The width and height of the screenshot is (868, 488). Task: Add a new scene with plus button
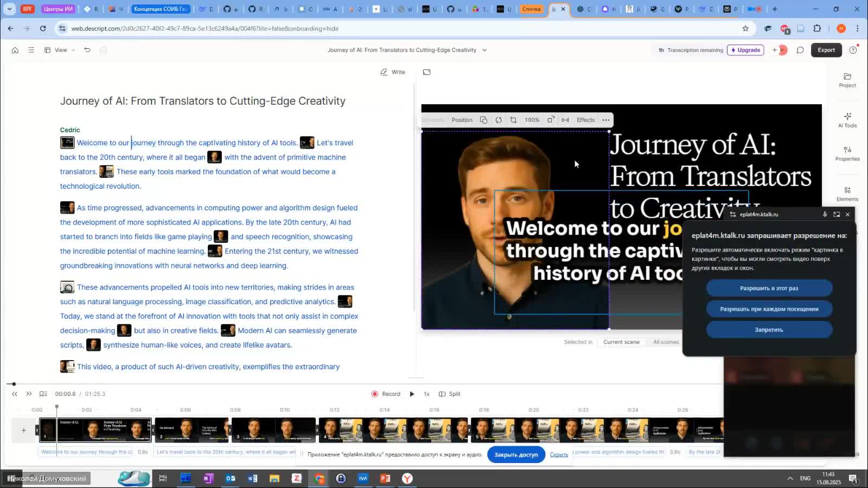tap(23, 431)
